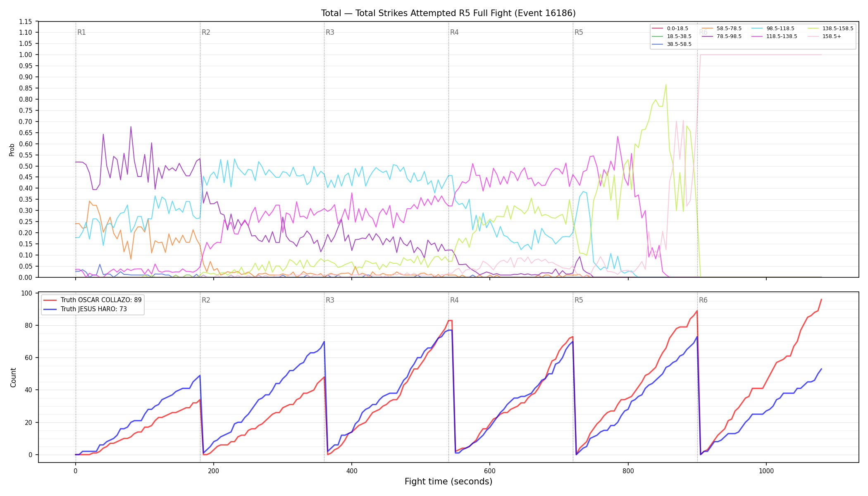Image resolution: width=868 pixels, height=496 pixels.
Task: Click the count axis tick label 80
Action: point(29,325)
